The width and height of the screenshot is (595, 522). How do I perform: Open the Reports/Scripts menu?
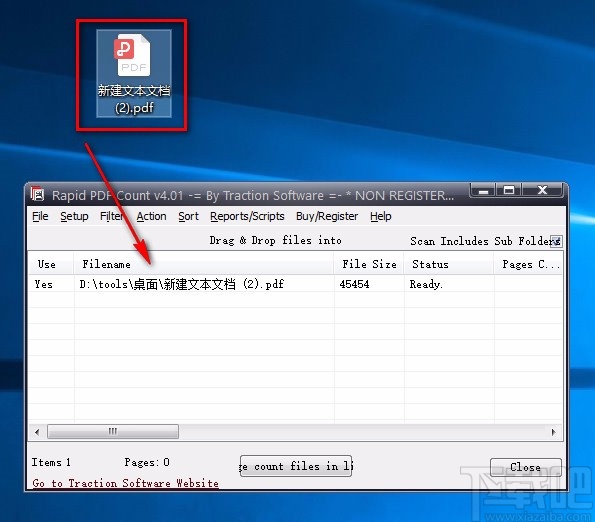pyautogui.click(x=247, y=216)
